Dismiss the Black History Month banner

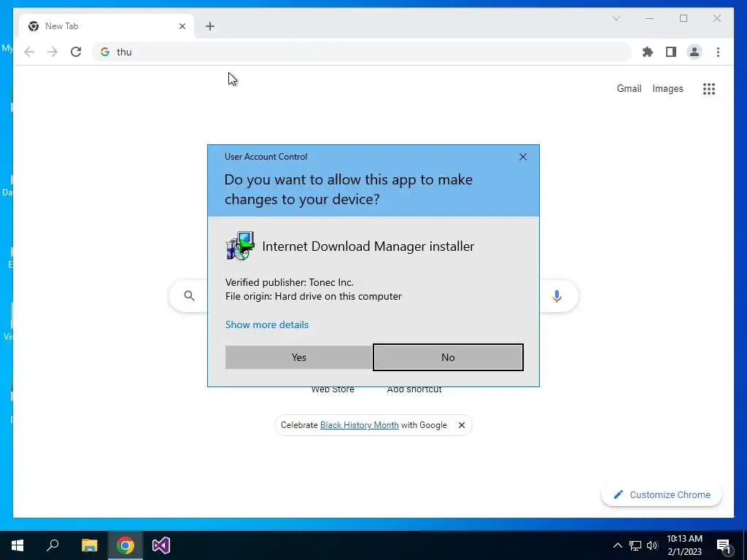[x=461, y=425]
